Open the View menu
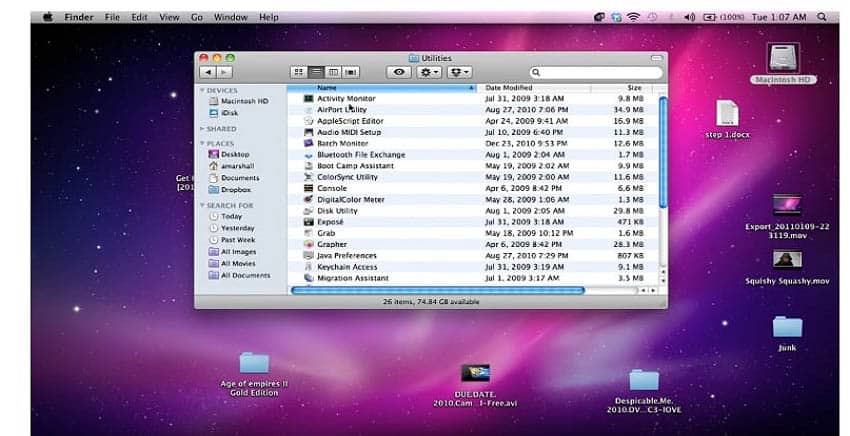 tap(169, 17)
